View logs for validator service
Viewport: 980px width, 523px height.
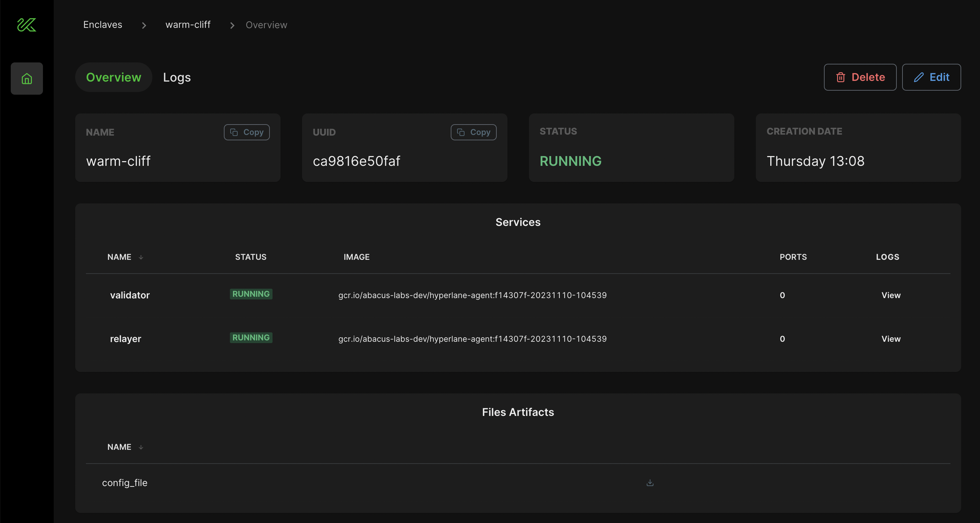(891, 295)
